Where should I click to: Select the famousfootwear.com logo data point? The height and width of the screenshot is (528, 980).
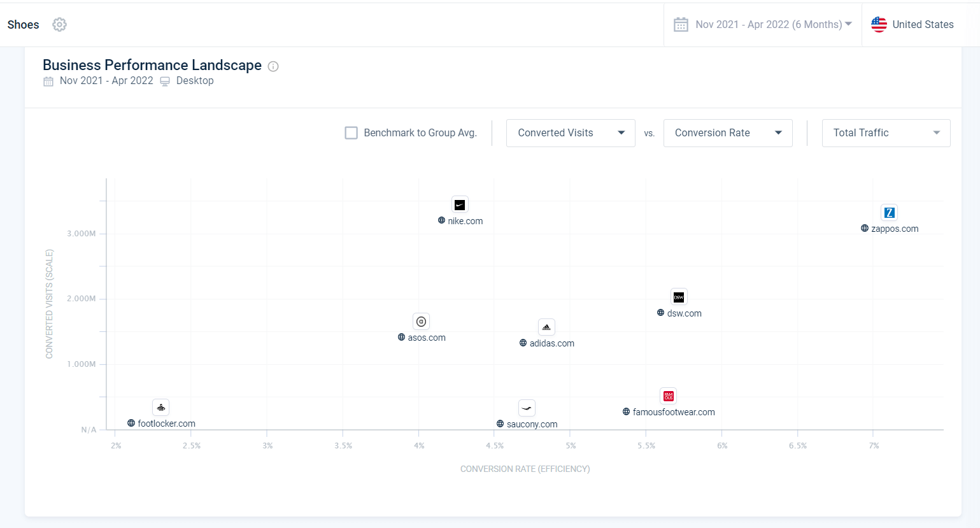[669, 396]
